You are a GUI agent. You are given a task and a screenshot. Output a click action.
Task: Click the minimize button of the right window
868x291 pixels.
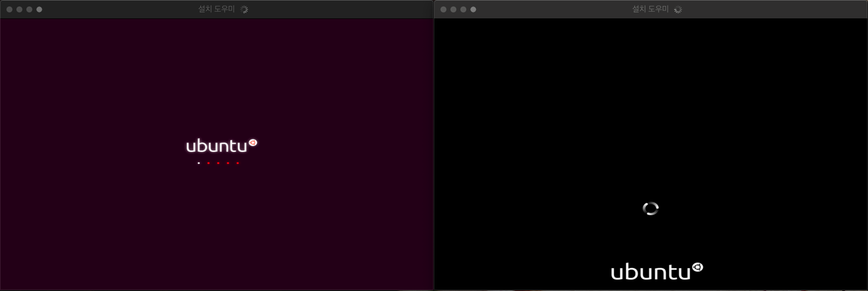[453, 9]
